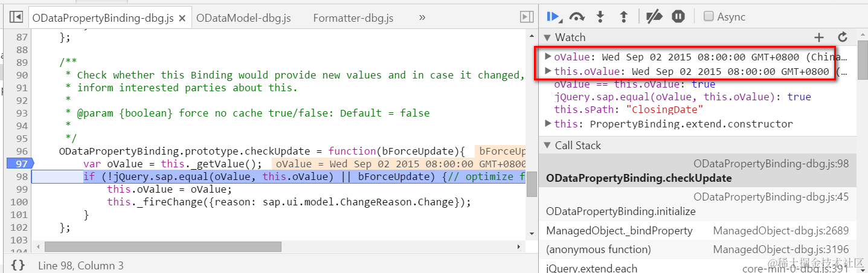Show more open file tabs chevron

pyautogui.click(x=422, y=18)
